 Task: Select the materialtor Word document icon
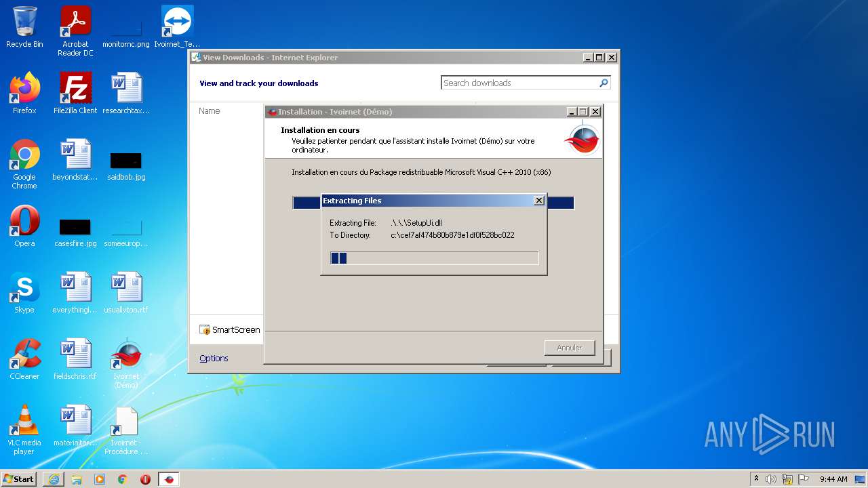pos(75,425)
